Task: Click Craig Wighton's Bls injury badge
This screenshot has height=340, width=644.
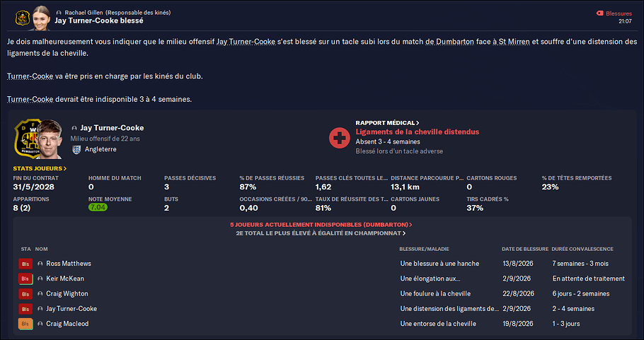Action: pyautogui.click(x=25, y=294)
